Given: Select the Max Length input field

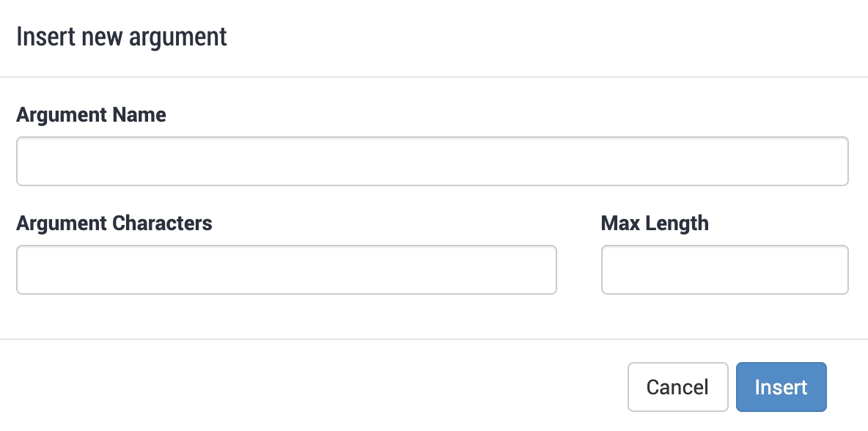Looking at the screenshot, I should point(724,270).
